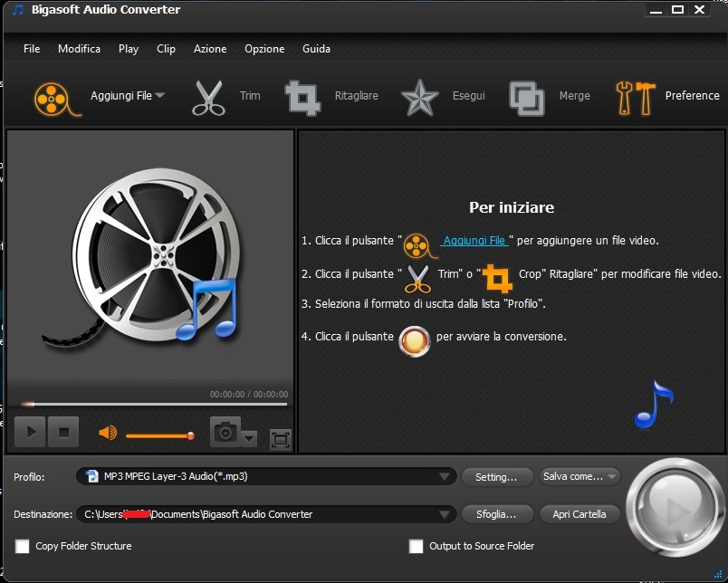Click the "Per iniziare" heading

[512, 207]
